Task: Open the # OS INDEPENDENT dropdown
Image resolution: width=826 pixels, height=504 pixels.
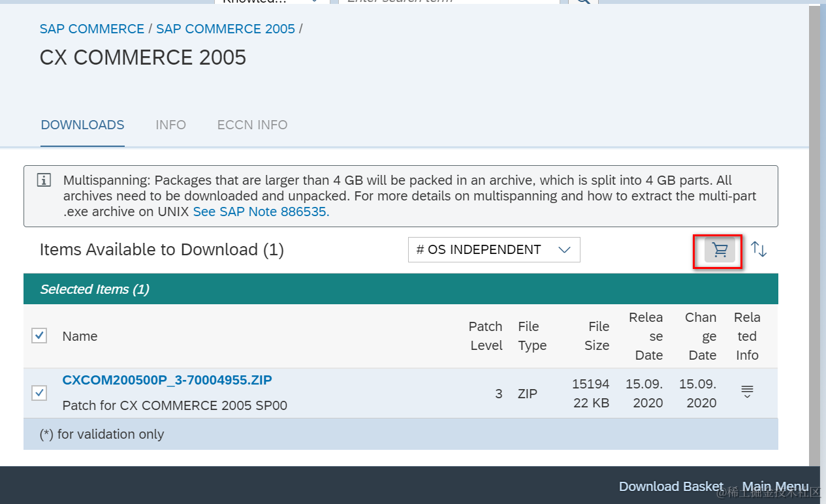Action: pos(494,249)
